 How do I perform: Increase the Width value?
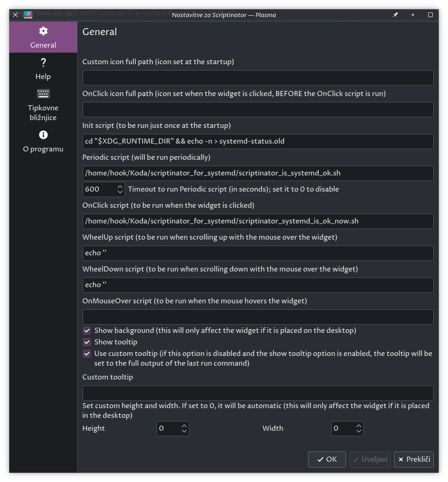click(359, 426)
